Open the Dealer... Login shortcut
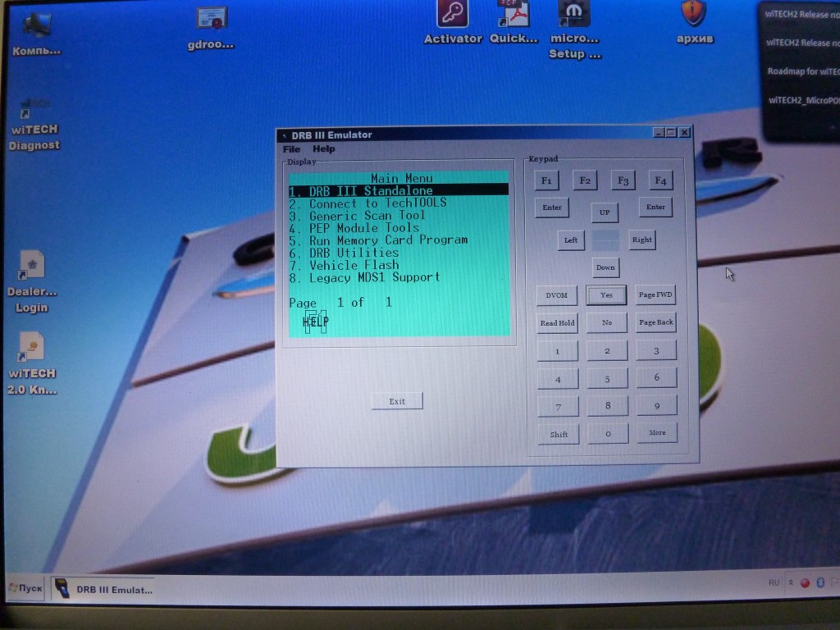The height and width of the screenshot is (630, 840). [32, 282]
